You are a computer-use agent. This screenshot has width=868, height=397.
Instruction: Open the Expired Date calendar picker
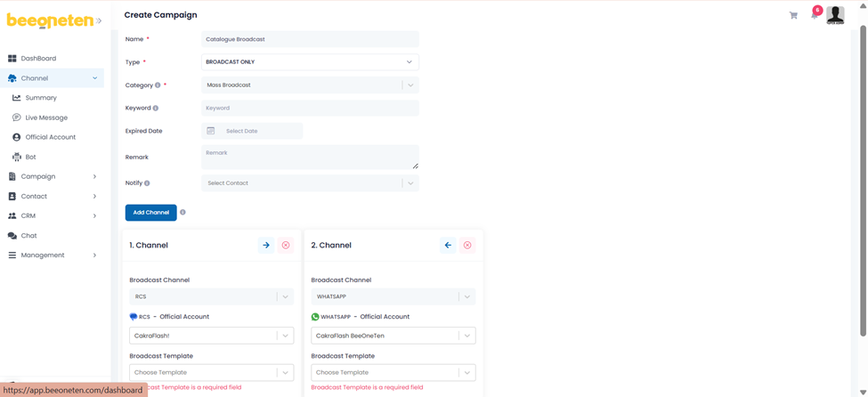tap(211, 131)
